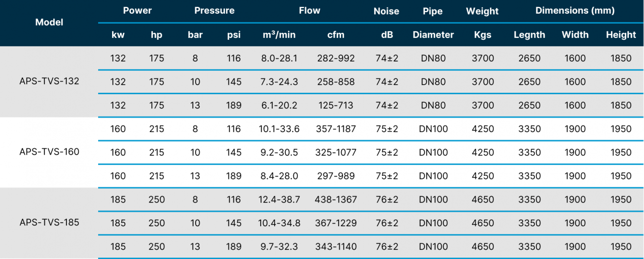This screenshot has width=644, height=259.
Task: Select the 297-989 cfm cell
Action: point(336,176)
